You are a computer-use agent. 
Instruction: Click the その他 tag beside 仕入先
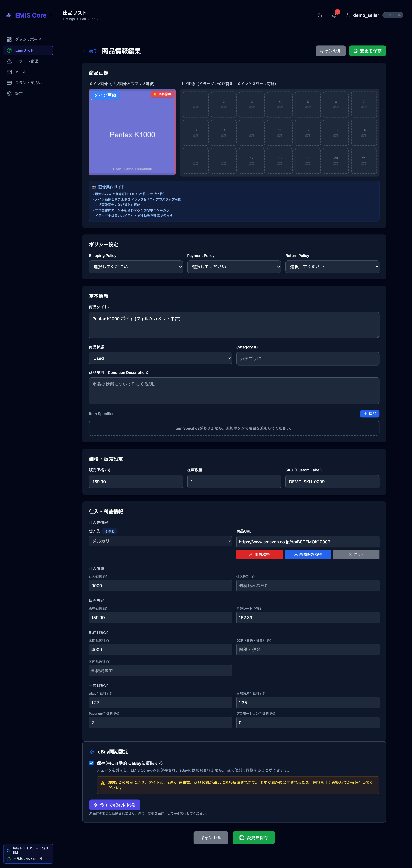(x=109, y=531)
